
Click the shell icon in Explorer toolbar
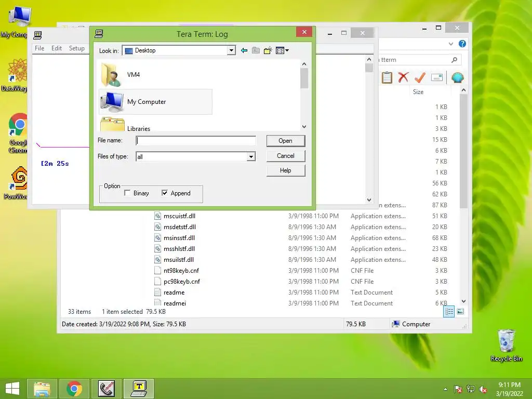(458, 78)
